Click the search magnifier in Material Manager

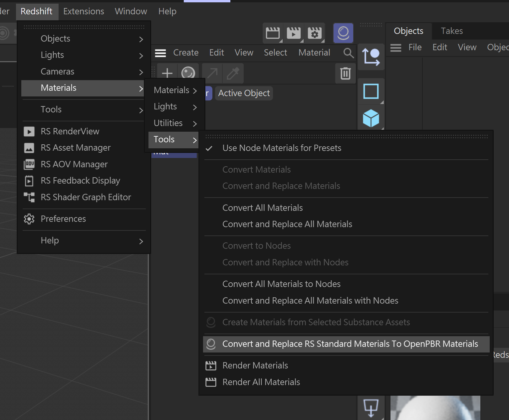348,53
